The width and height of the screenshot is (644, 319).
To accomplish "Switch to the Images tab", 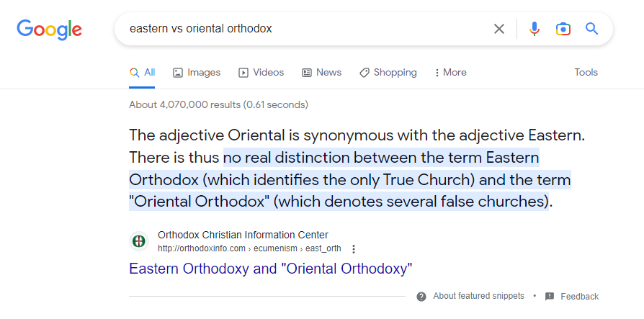I will [197, 73].
